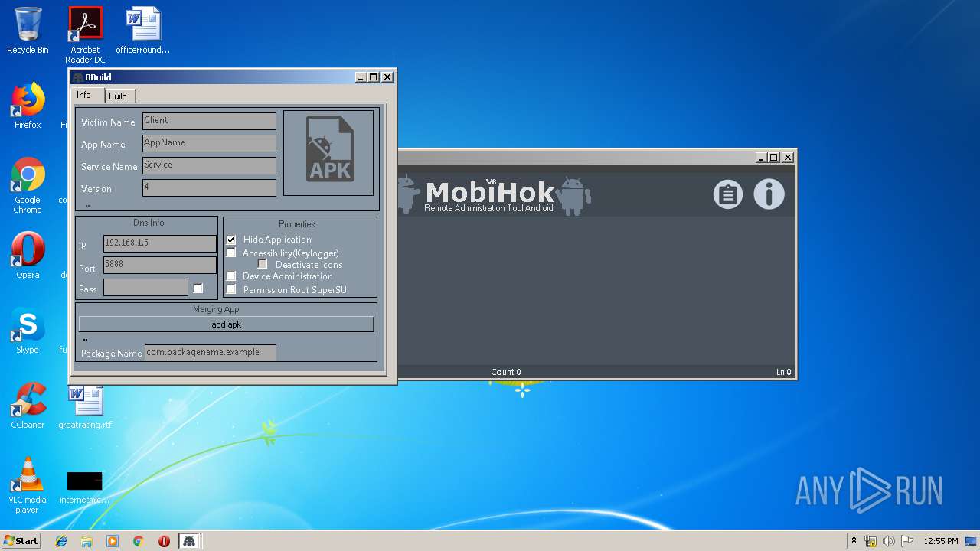
Task: Launch VLC media player shortcut
Action: click(x=28, y=484)
